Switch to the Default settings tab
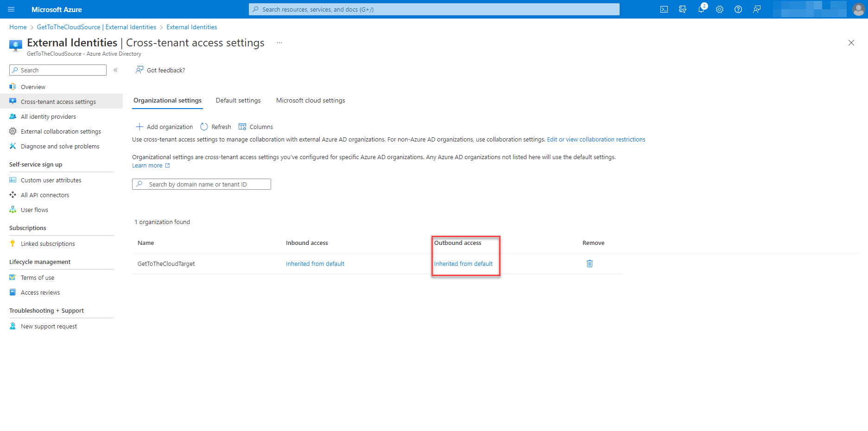 238,100
